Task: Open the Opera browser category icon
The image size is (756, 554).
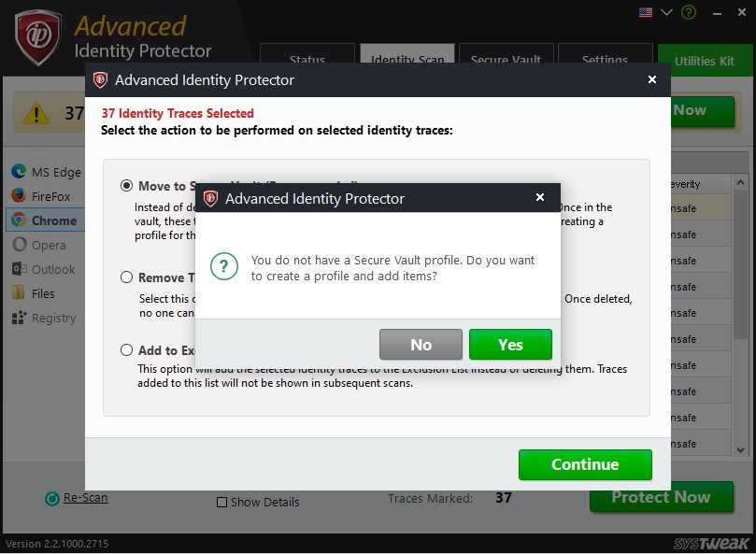Action: [x=18, y=245]
